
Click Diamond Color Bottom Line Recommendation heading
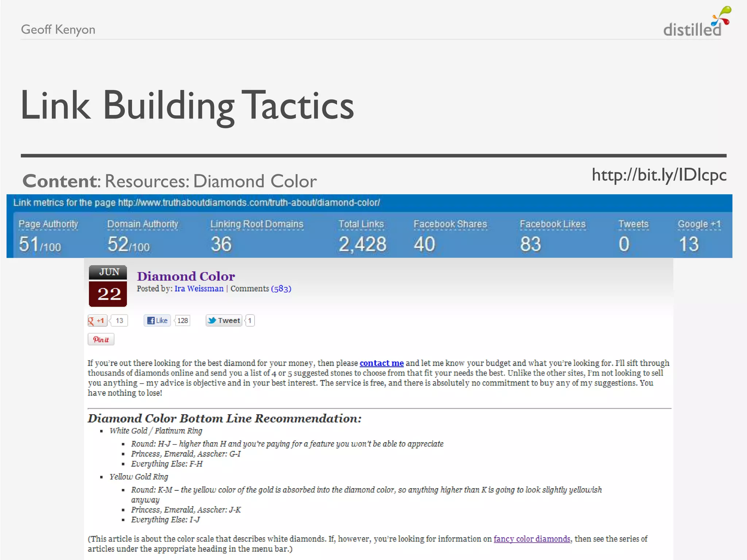pos(225,419)
